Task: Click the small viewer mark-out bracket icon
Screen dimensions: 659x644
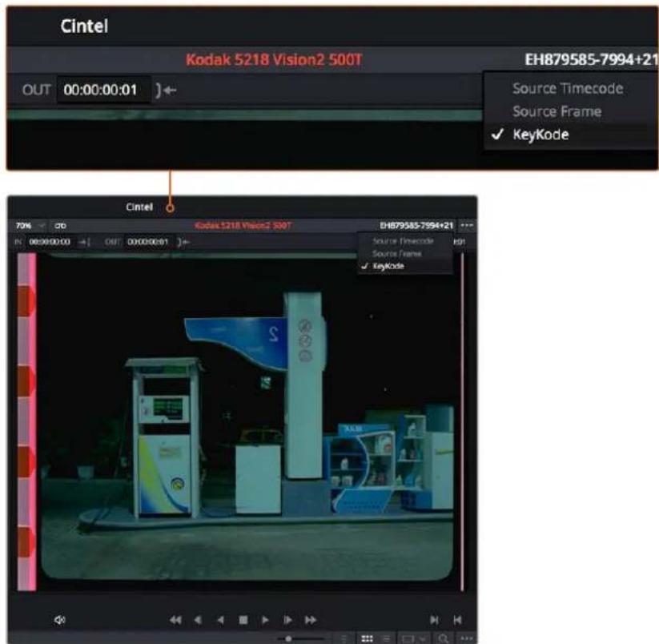Action: (183, 242)
